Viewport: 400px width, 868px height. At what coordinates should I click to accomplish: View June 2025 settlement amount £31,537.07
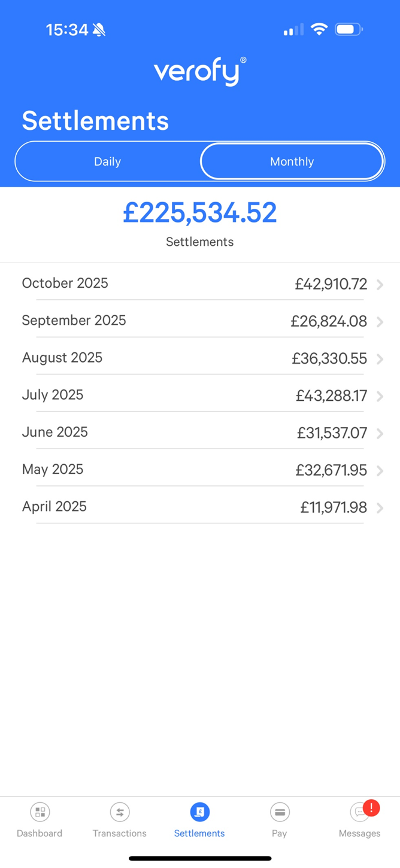click(332, 433)
